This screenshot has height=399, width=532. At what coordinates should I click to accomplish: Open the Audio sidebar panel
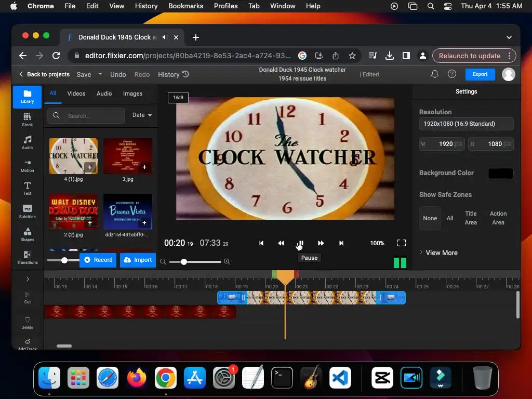point(27,143)
